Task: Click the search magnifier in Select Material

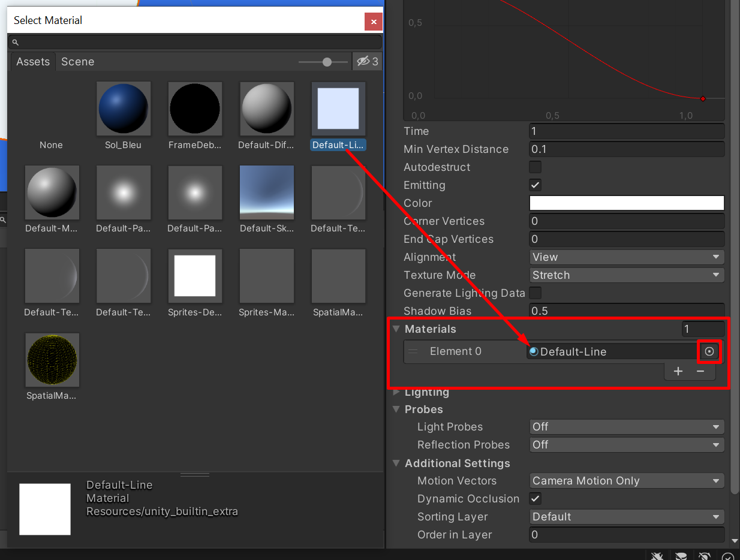Action: click(16, 42)
